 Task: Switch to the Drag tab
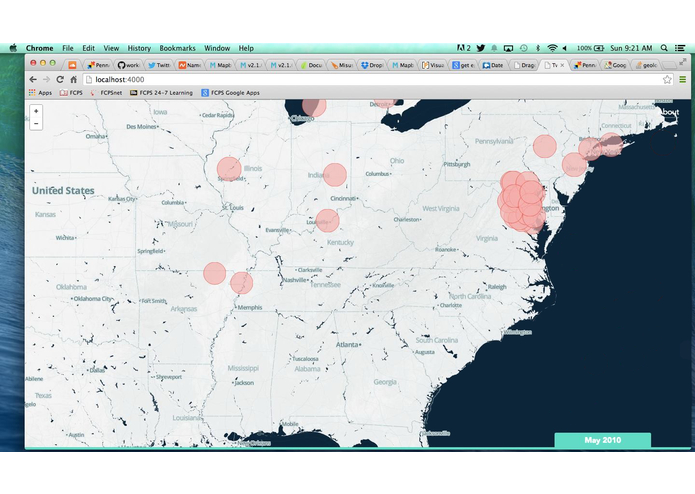tap(524, 65)
